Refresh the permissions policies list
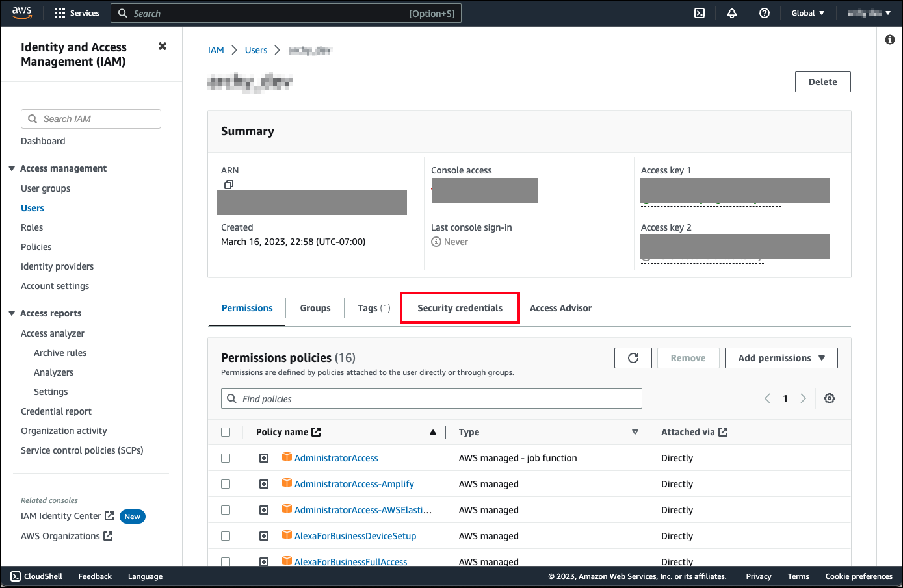 tap(633, 358)
